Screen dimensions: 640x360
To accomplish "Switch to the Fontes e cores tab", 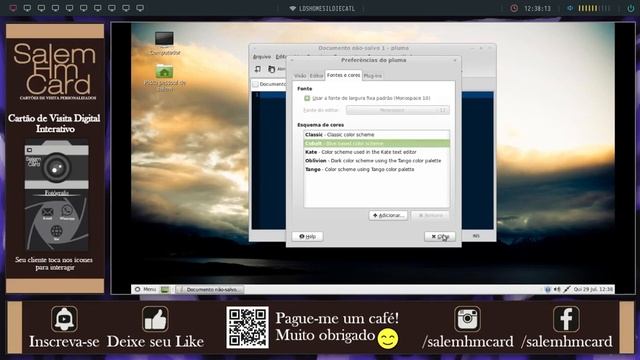I will tap(343, 75).
